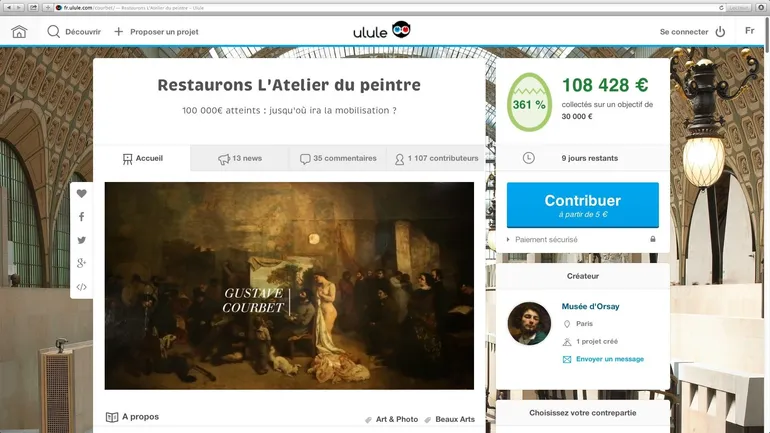Click the Proposer un projet link

point(156,32)
